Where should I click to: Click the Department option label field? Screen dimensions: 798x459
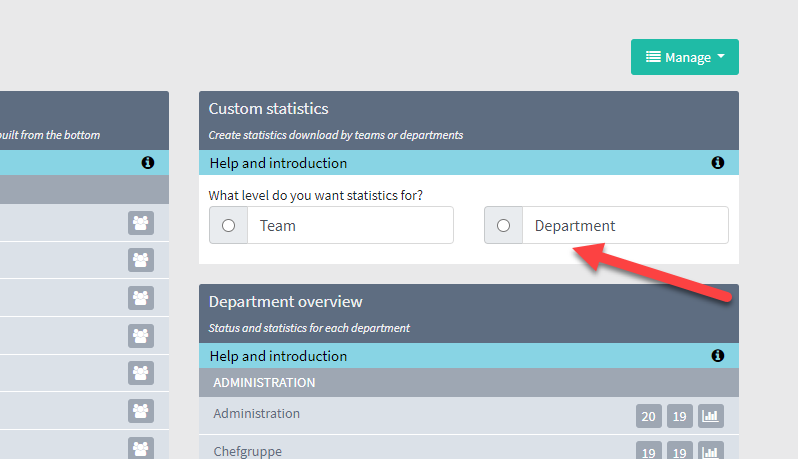625,225
